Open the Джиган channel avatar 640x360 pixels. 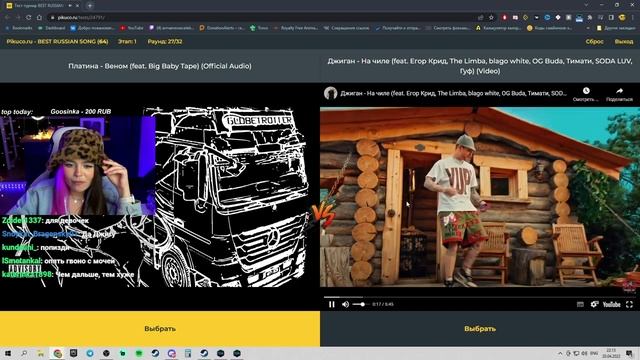point(330,93)
